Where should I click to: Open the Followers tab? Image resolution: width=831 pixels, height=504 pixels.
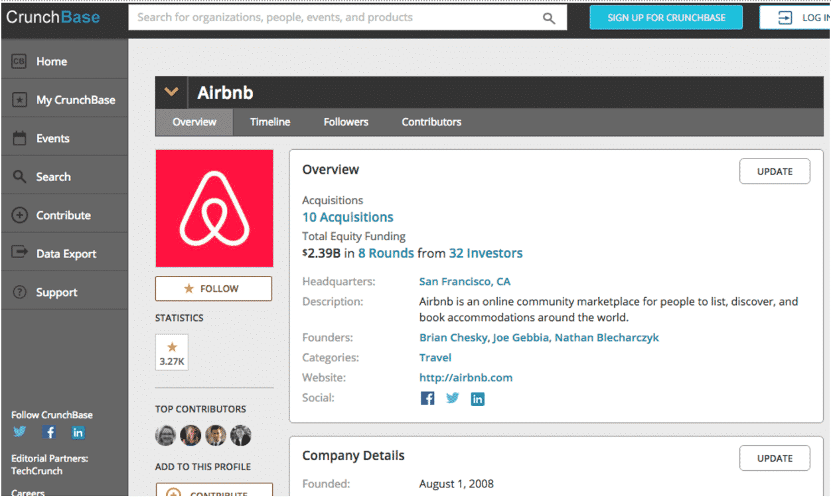[346, 122]
